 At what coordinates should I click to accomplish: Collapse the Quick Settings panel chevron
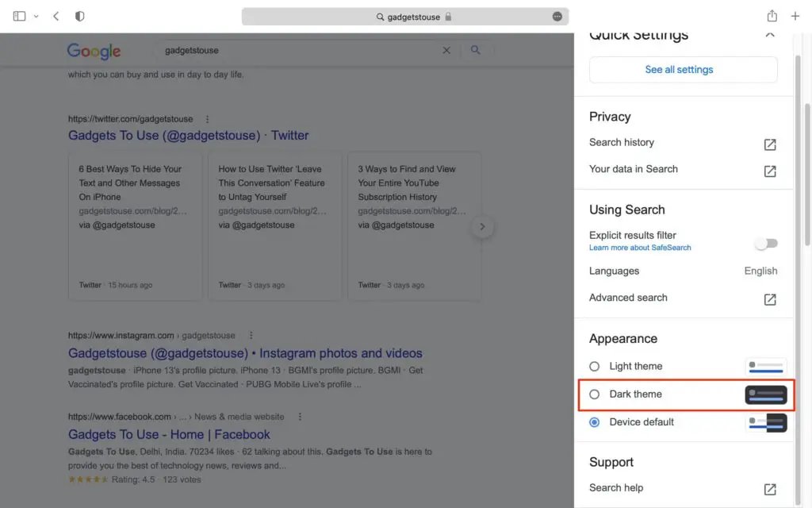[770, 35]
